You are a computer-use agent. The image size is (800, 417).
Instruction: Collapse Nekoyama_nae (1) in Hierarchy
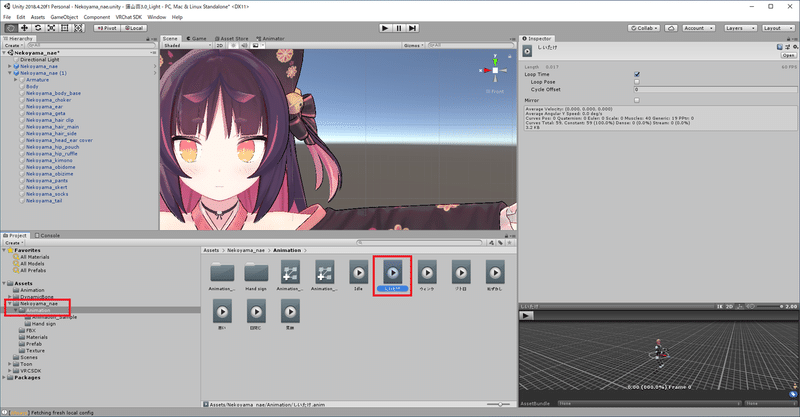click(10, 73)
